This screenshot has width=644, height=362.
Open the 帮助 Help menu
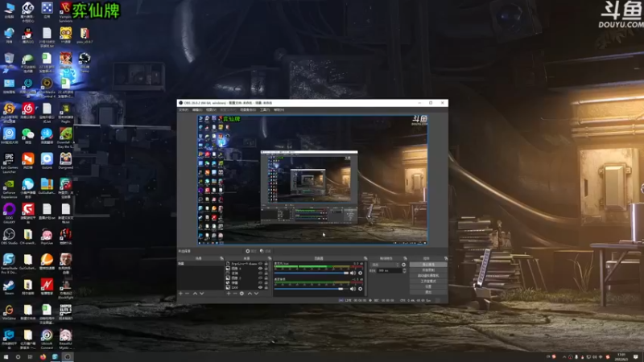279,110
